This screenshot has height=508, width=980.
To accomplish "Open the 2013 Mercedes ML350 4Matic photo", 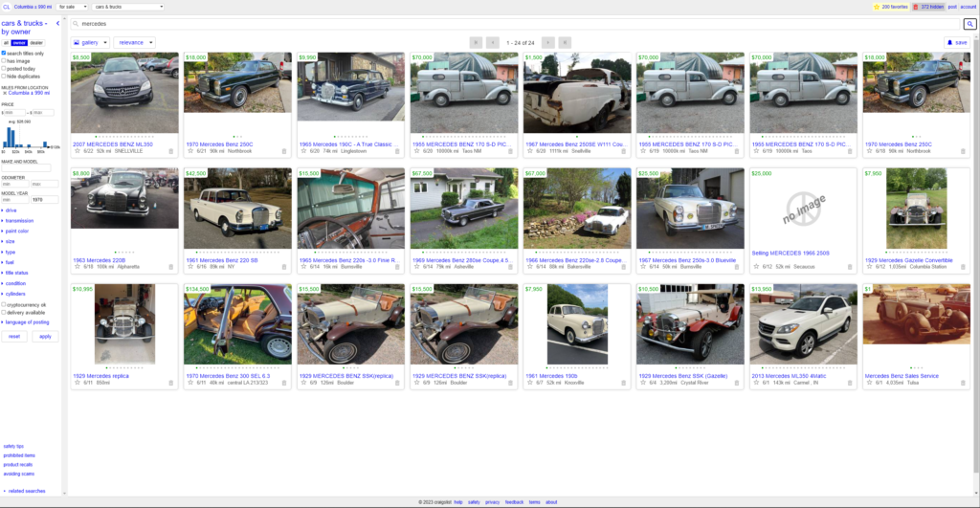I will click(803, 324).
